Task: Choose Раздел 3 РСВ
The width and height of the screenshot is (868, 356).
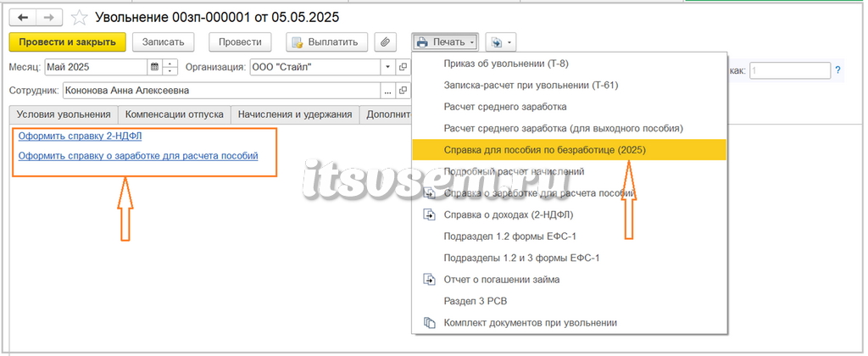Action: 569,301
